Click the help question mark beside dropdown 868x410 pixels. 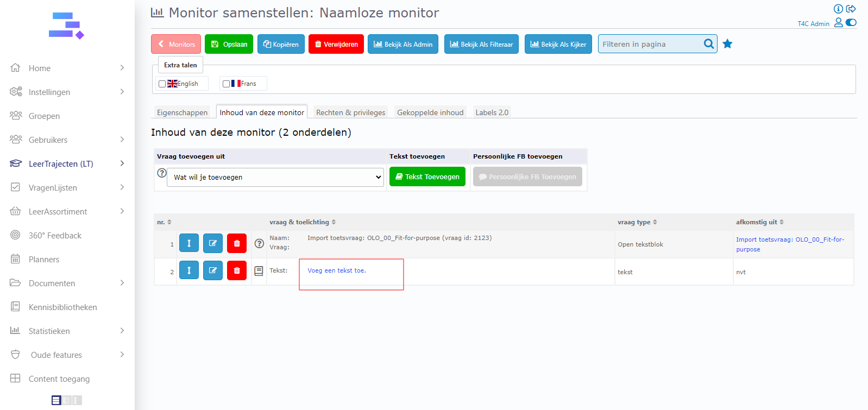coord(162,173)
